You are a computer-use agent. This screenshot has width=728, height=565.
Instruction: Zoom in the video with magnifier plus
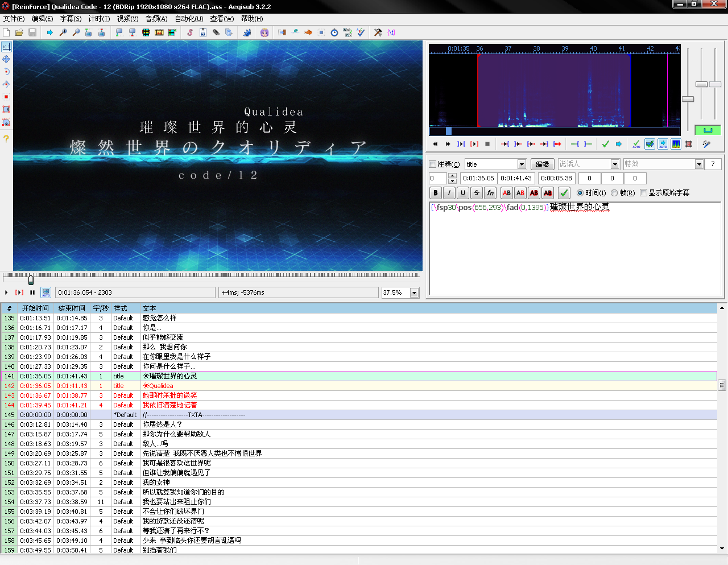coord(63,32)
